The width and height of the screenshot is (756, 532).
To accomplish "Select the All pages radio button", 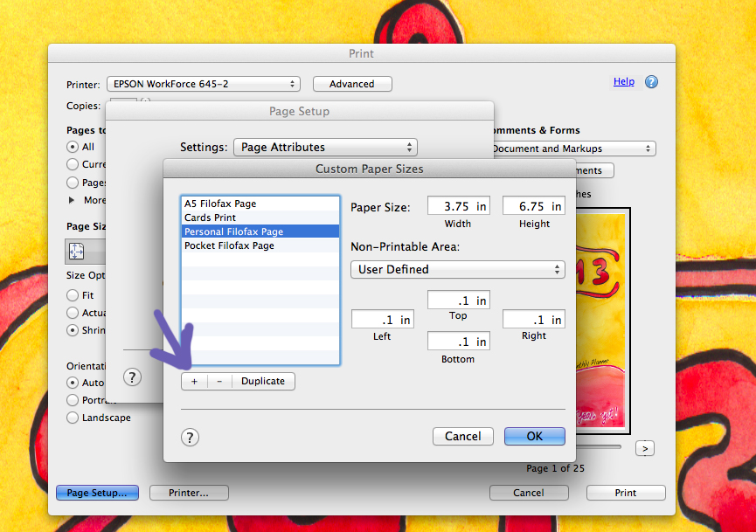I will click(x=73, y=147).
